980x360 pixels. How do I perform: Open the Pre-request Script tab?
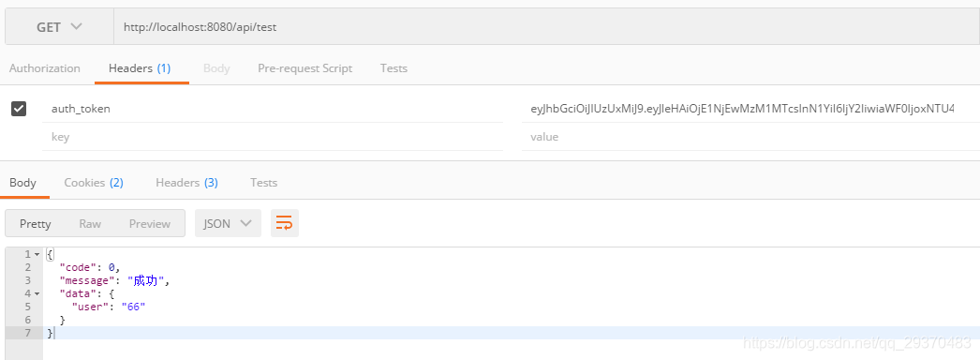(305, 68)
